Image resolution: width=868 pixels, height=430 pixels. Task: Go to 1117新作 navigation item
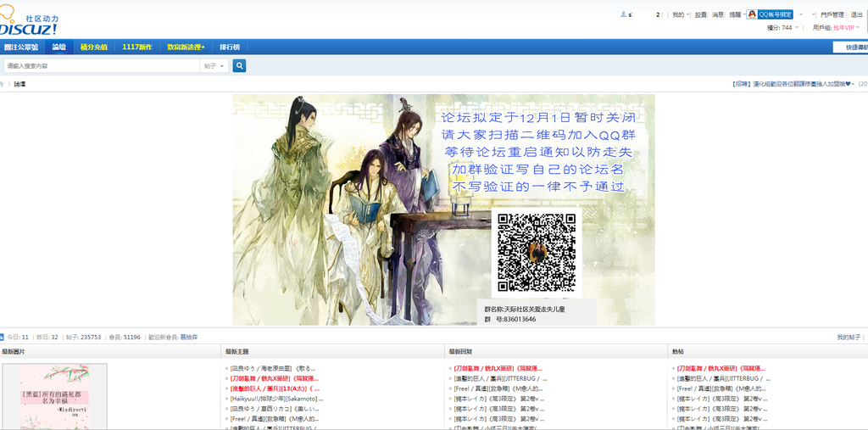137,47
